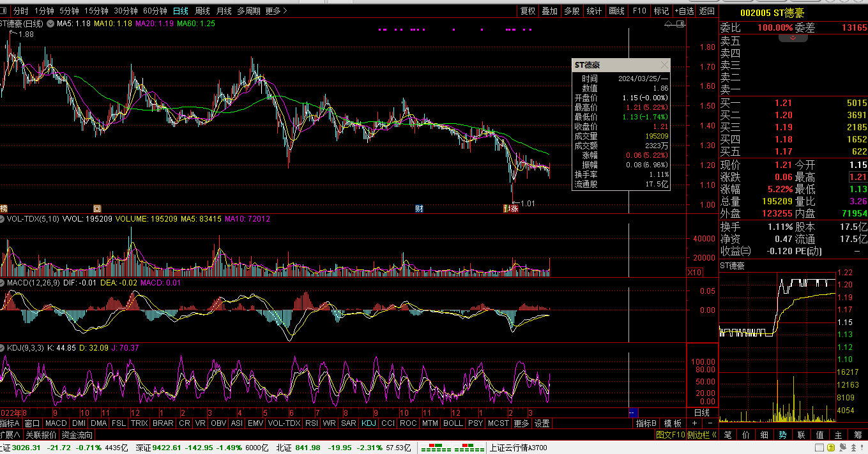Select the ROC indicator tab

tap(408, 423)
